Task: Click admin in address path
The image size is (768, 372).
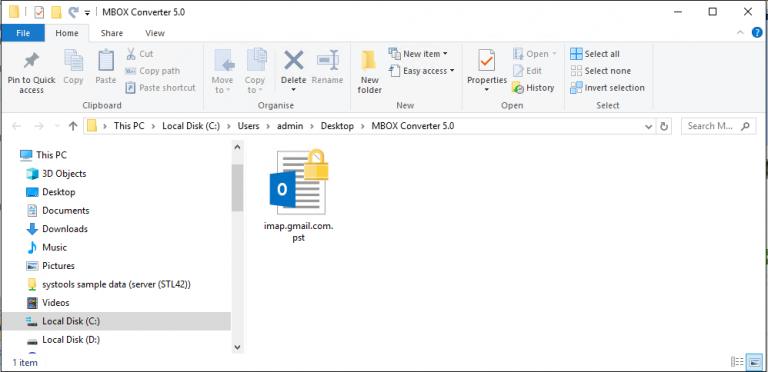Action: click(290, 126)
